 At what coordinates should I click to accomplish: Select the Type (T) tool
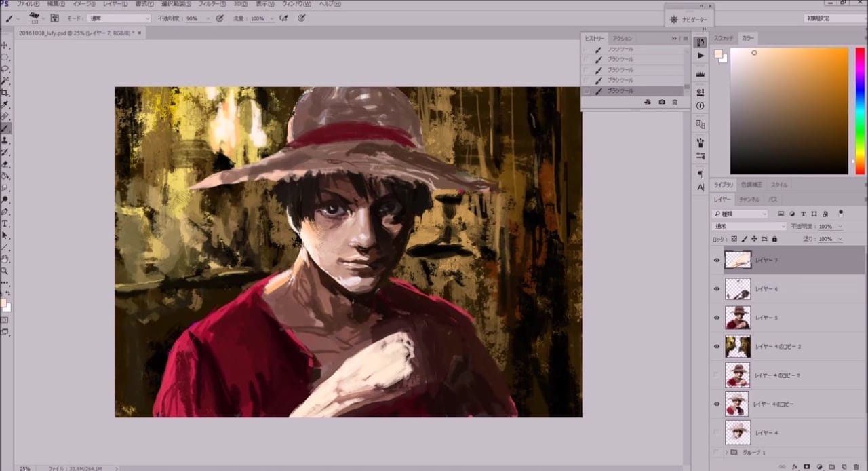[5, 223]
